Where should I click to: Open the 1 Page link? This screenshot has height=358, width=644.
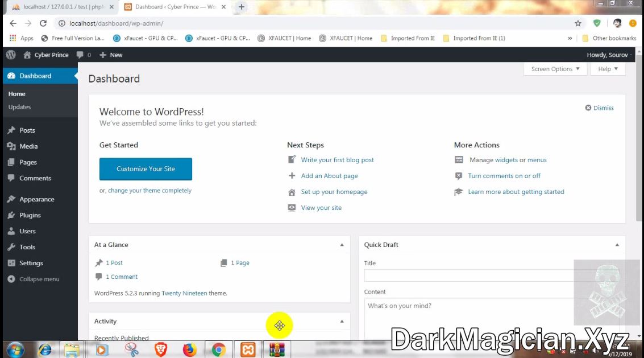click(x=240, y=262)
